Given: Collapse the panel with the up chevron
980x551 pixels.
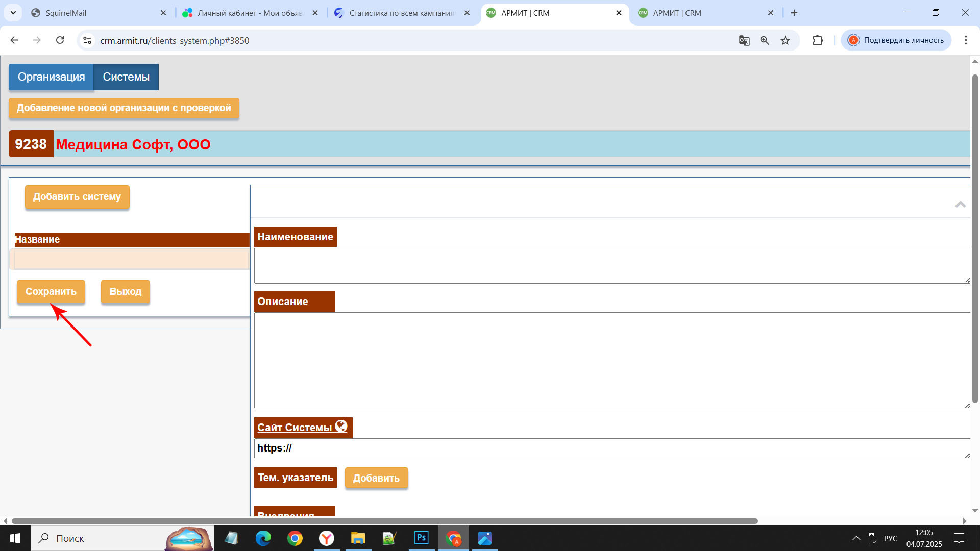Looking at the screenshot, I should point(960,204).
